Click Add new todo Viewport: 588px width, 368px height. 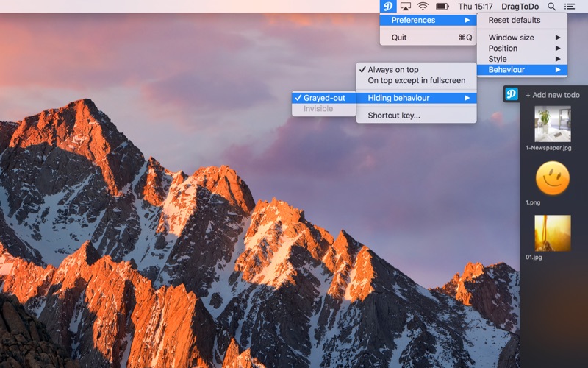553,95
